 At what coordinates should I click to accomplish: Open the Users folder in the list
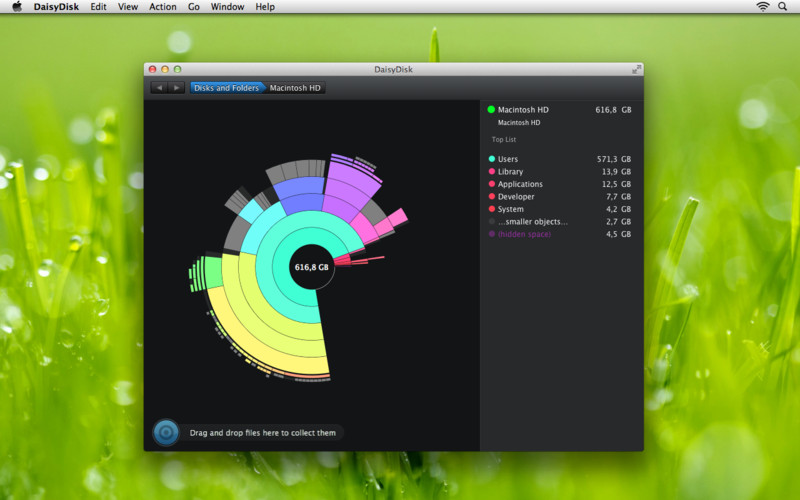coord(508,159)
